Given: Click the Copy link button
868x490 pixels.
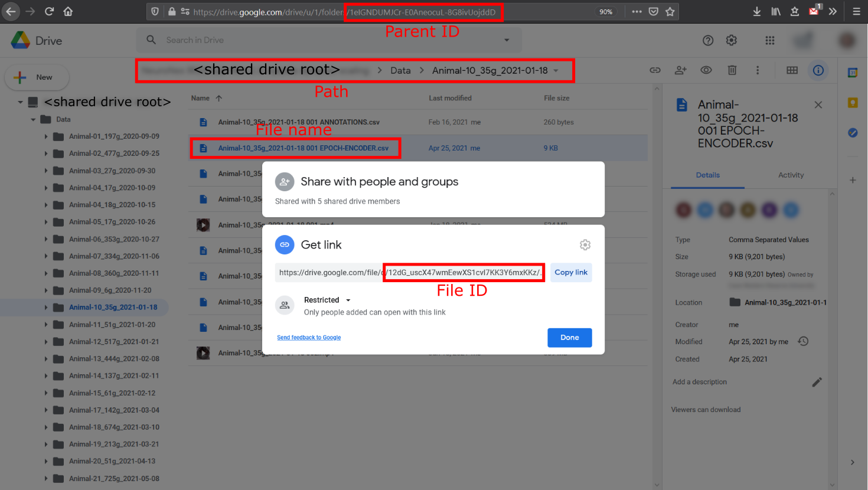Looking at the screenshot, I should coord(571,272).
